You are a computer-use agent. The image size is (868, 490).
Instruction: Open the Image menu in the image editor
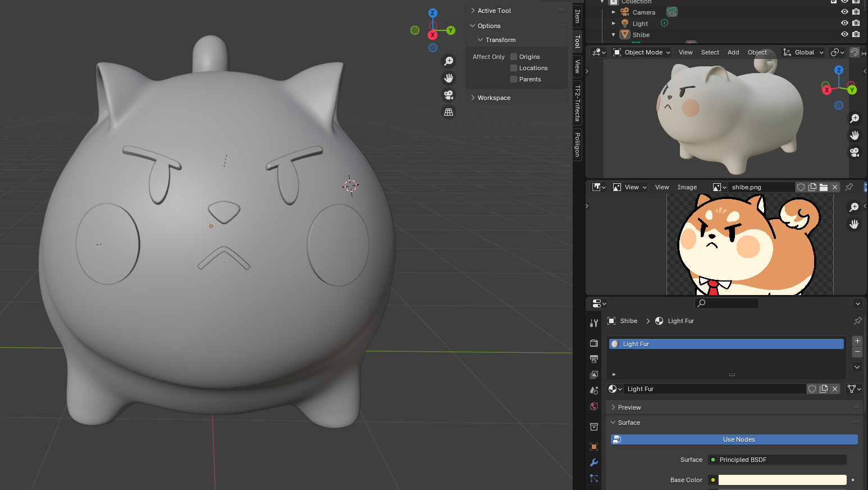687,187
